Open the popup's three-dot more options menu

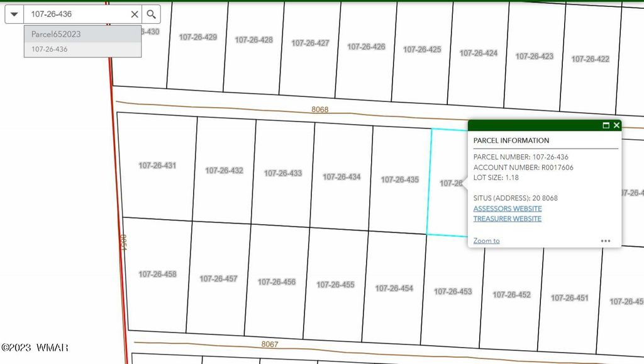tap(605, 241)
